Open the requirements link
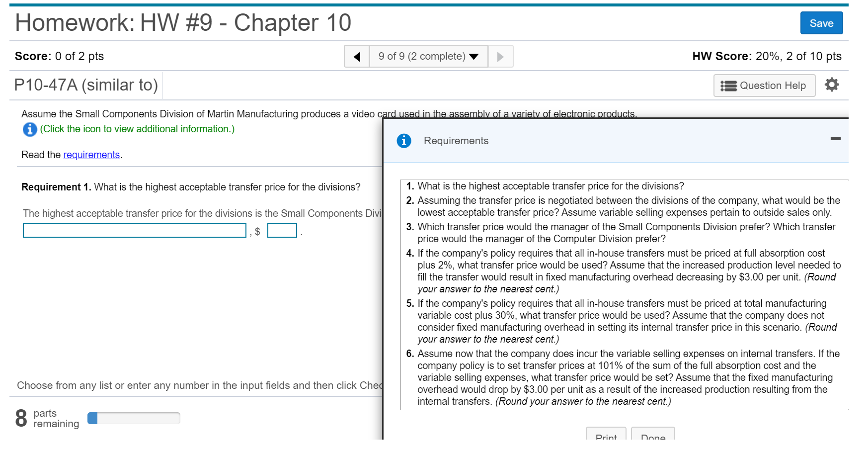 91,155
